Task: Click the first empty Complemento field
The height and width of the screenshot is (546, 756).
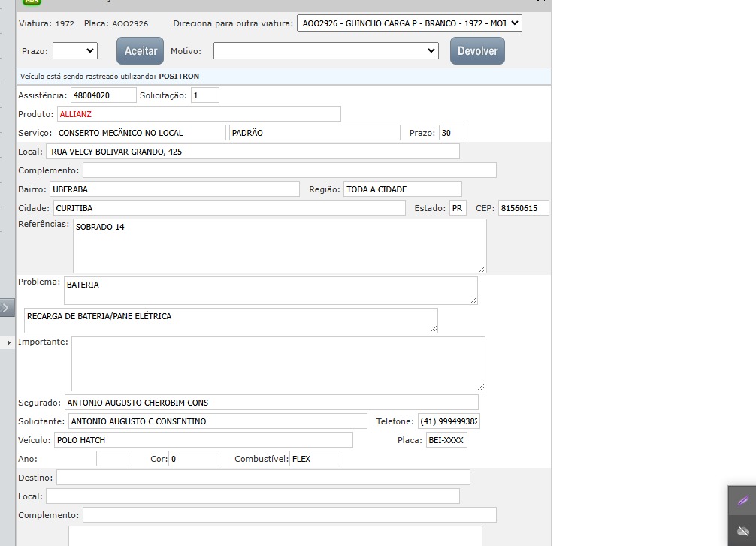Action: tap(289, 170)
